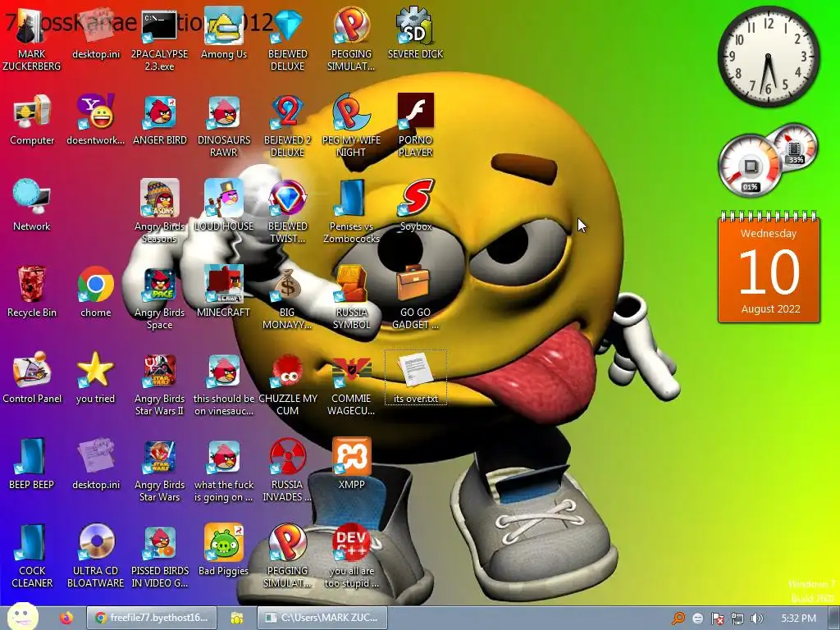Launch Angry Birds Star Wars shortcut
Viewport: 840px width, 630px height.
click(160, 471)
